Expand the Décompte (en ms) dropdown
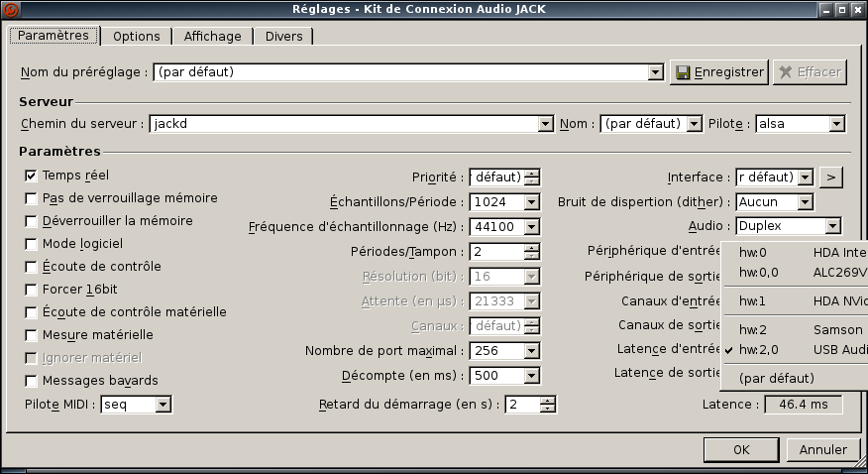 531,376
